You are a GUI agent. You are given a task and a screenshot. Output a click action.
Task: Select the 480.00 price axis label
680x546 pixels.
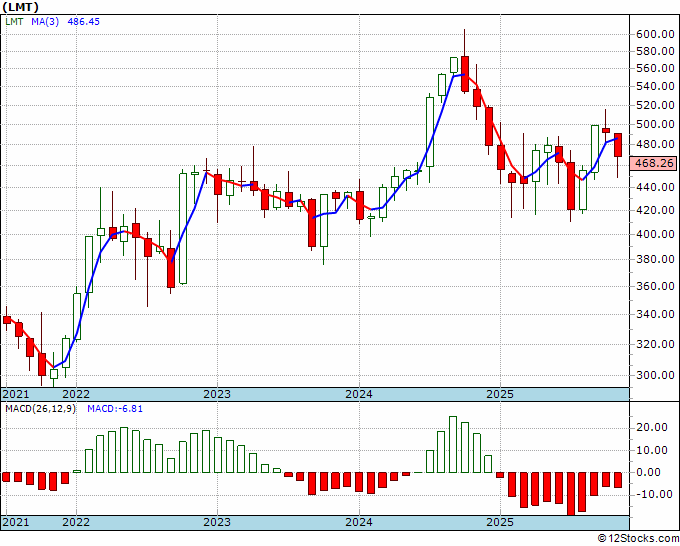pos(655,144)
